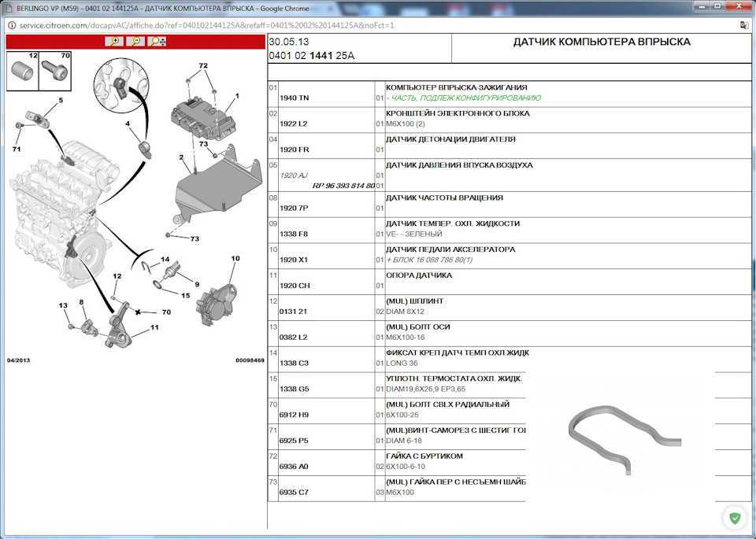
Task: Select part number 1922 L2 bracket
Action: pyautogui.click(x=294, y=124)
